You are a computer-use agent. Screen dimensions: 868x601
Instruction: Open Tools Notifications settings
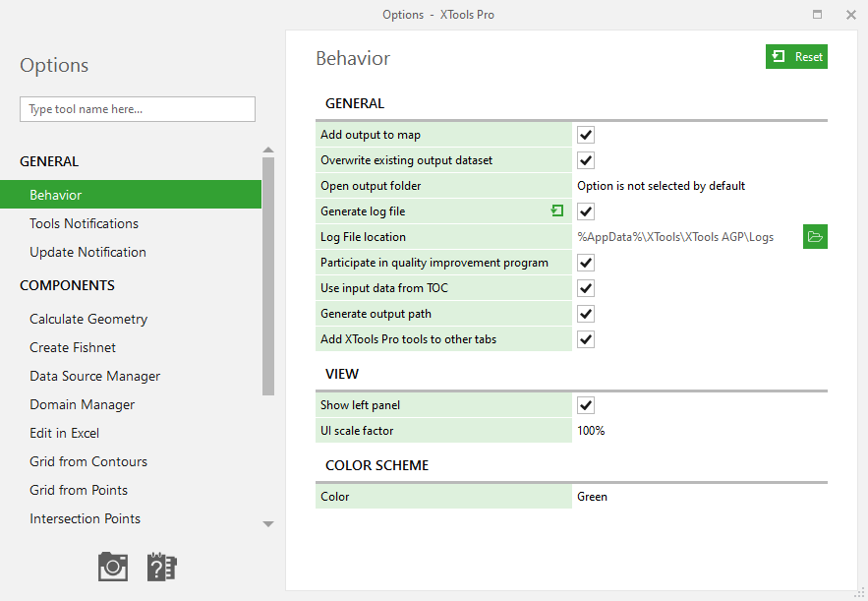point(85,223)
